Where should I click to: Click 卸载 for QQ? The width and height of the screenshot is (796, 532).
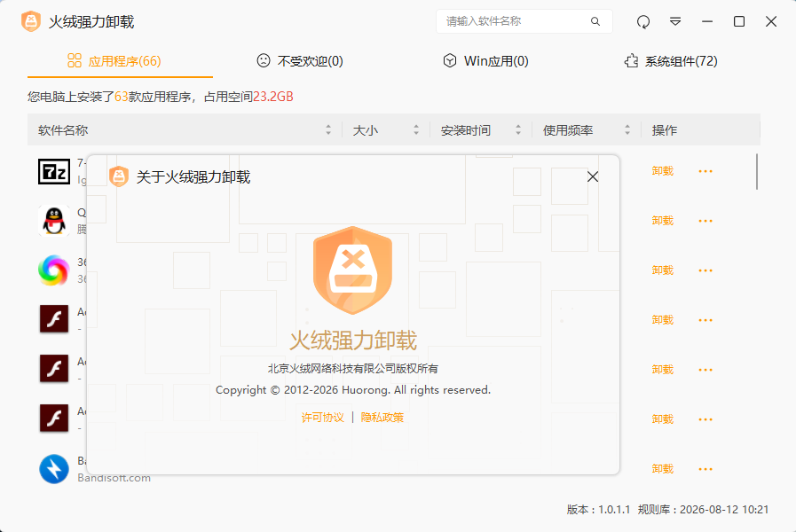[x=663, y=221]
